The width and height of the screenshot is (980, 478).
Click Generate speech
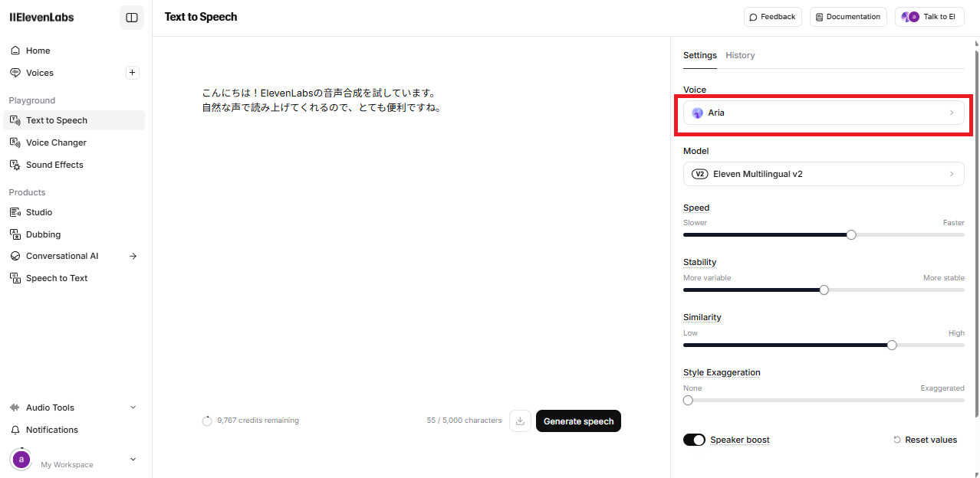(x=578, y=421)
